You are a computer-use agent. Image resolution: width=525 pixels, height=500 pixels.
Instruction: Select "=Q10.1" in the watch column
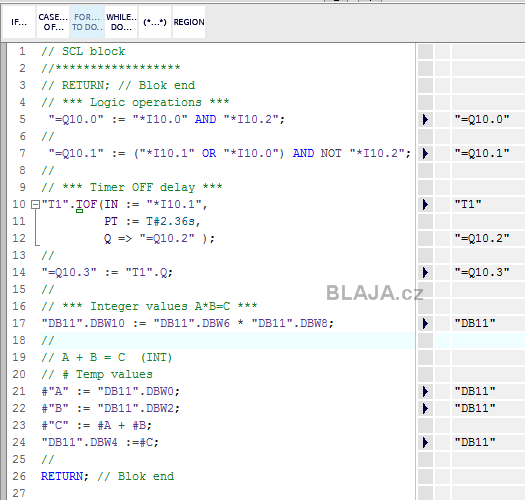482,153
